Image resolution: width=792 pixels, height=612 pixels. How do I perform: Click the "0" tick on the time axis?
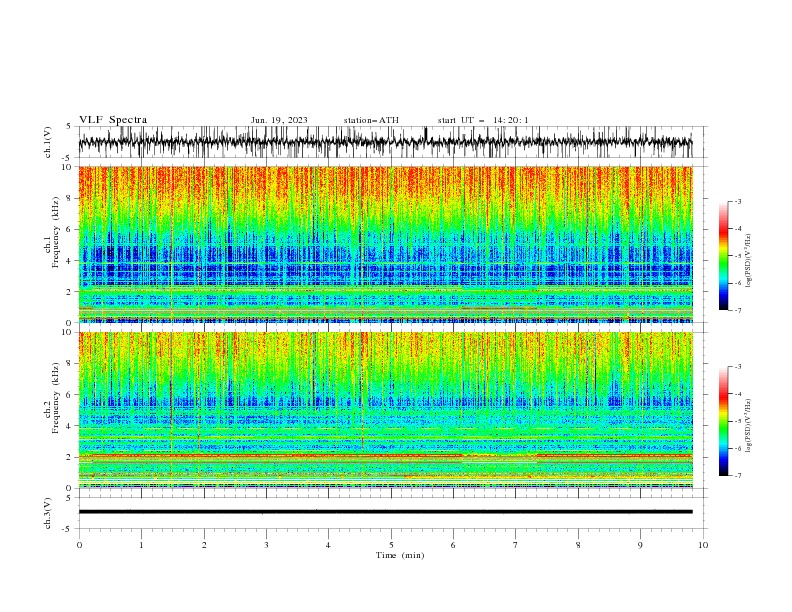click(79, 545)
